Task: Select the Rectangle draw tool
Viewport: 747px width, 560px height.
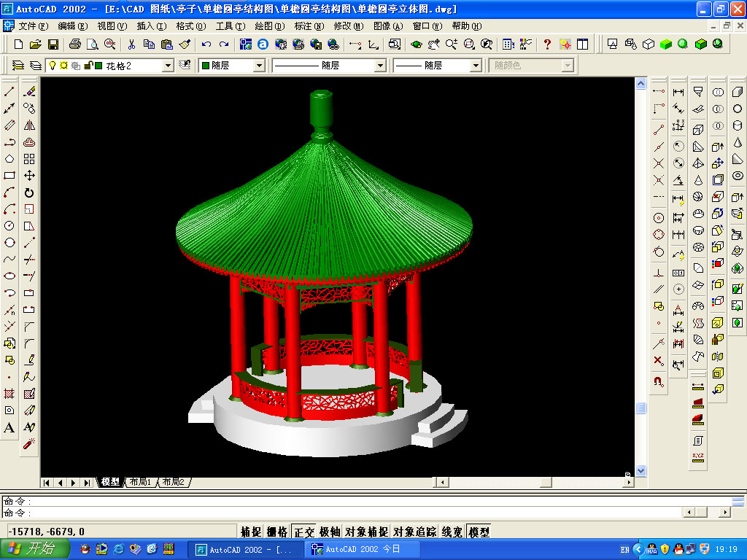Action: [x=9, y=176]
